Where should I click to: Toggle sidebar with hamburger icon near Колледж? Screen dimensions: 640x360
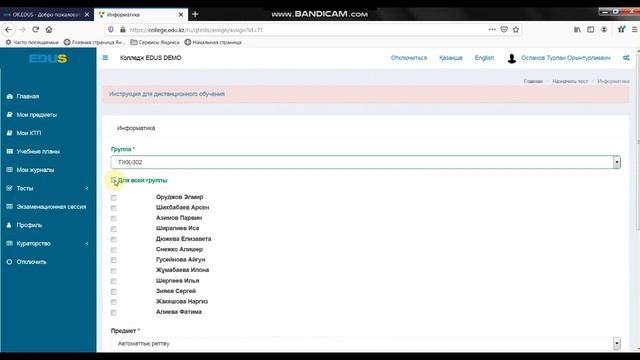tap(105, 58)
